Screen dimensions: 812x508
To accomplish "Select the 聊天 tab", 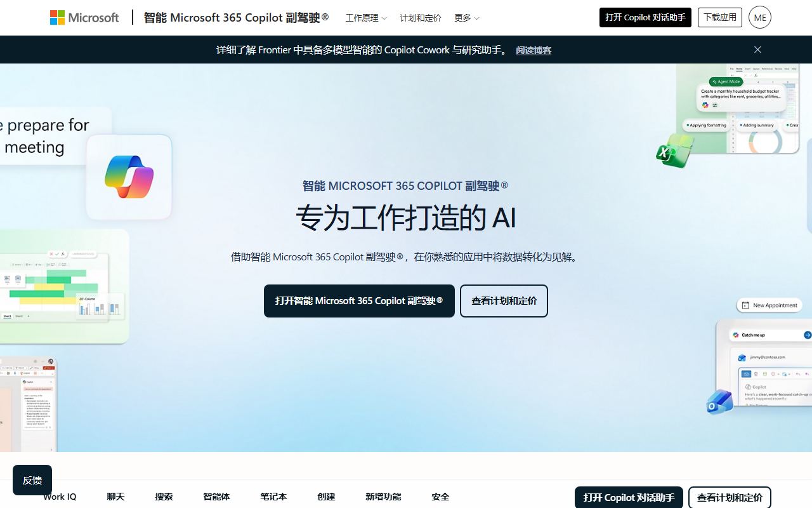I will pos(115,497).
